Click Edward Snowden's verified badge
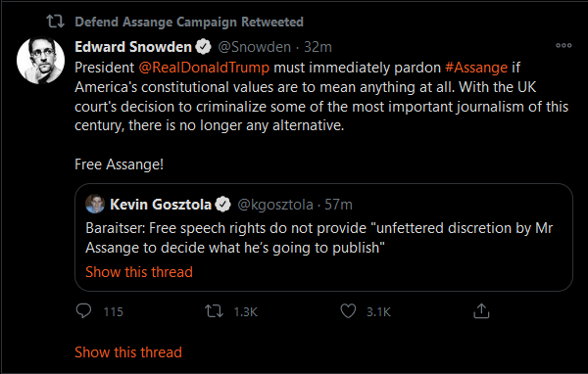Image resolution: width=588 pixels, height=374 pixels. coord(204,47)
